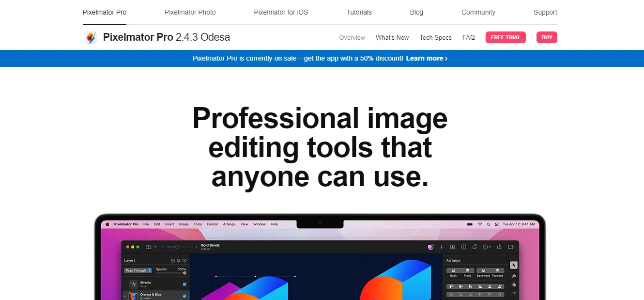The image size is (644, 300).
Task: Click the Forward arrange icon
Action: pyautogui.click(x=497, y=270)
